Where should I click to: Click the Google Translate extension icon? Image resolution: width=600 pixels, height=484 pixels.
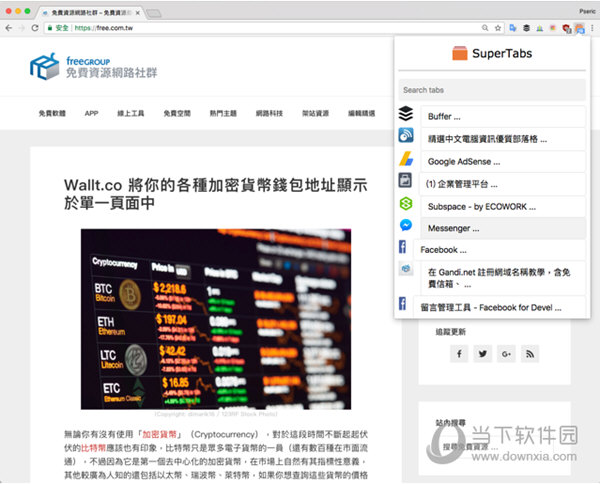pyautogui.click(x=513, y=28)
